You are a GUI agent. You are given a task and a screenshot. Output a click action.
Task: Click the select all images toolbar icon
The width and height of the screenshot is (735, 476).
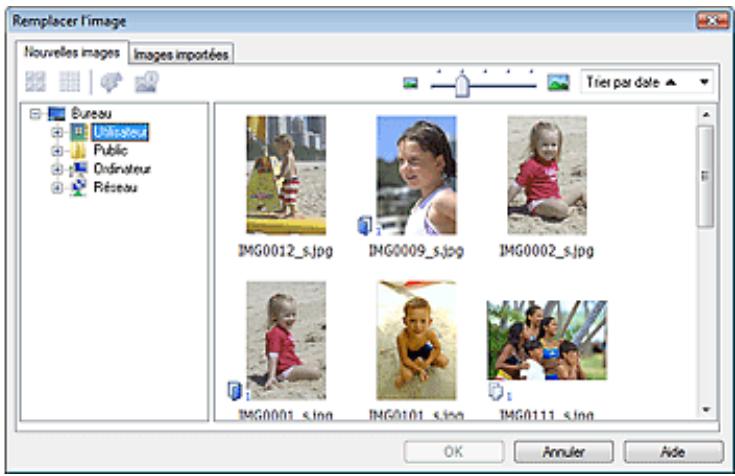coord(36,82)
